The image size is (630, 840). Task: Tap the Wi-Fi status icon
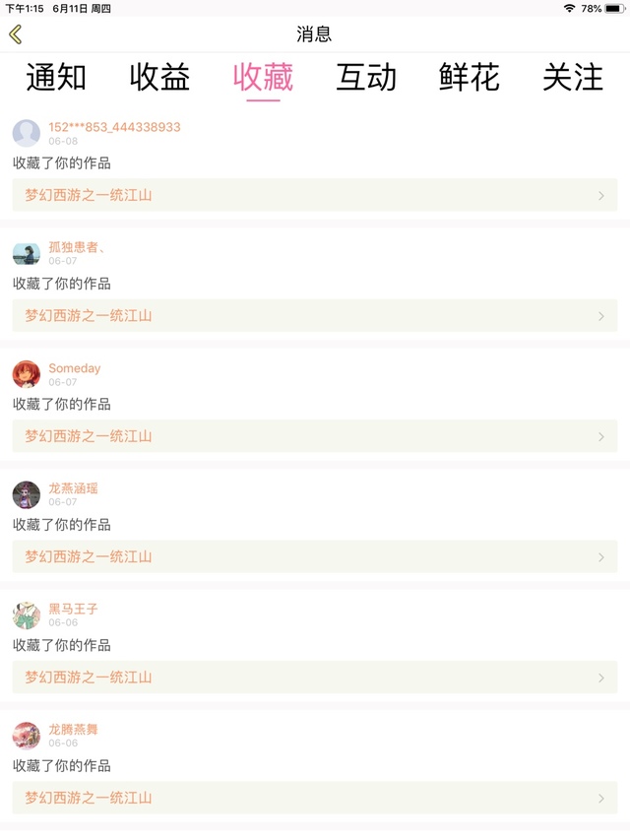pos(569,8)
